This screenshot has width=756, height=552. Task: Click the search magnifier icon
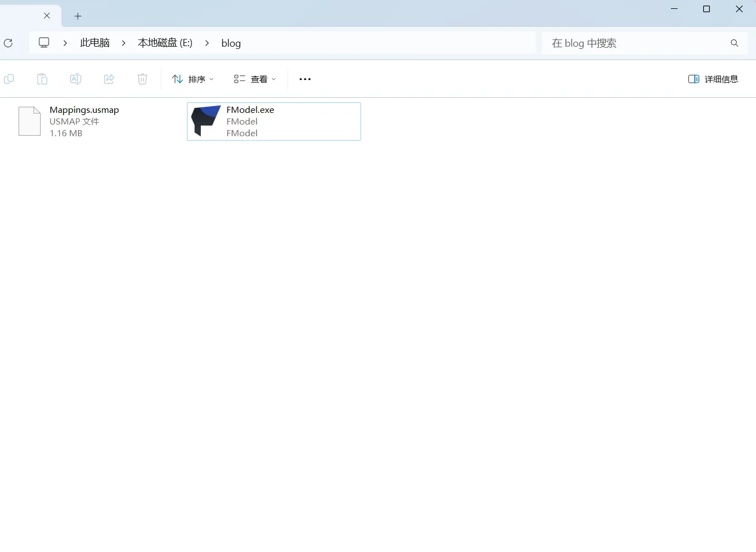(x=734, y=43)
